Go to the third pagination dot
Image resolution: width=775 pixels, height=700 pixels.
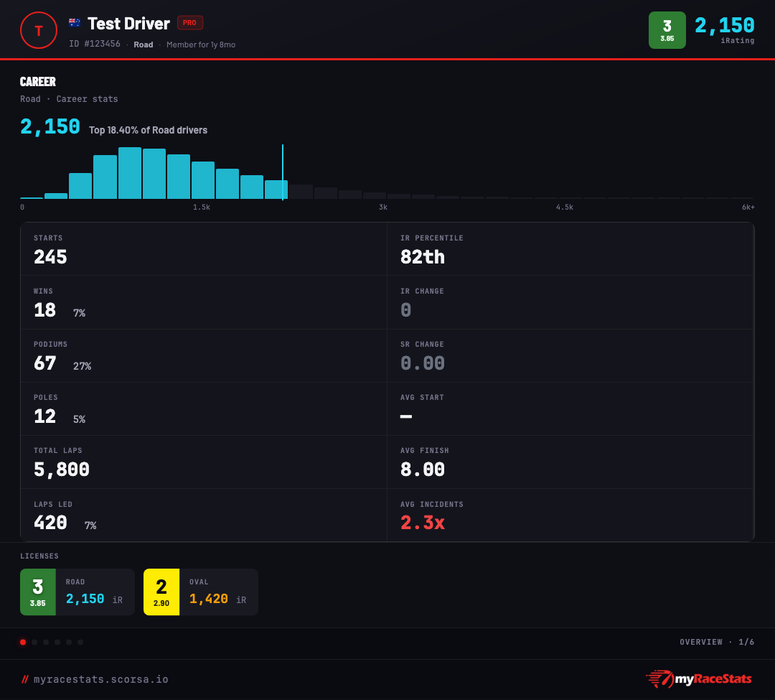click(x=46, y=642)
